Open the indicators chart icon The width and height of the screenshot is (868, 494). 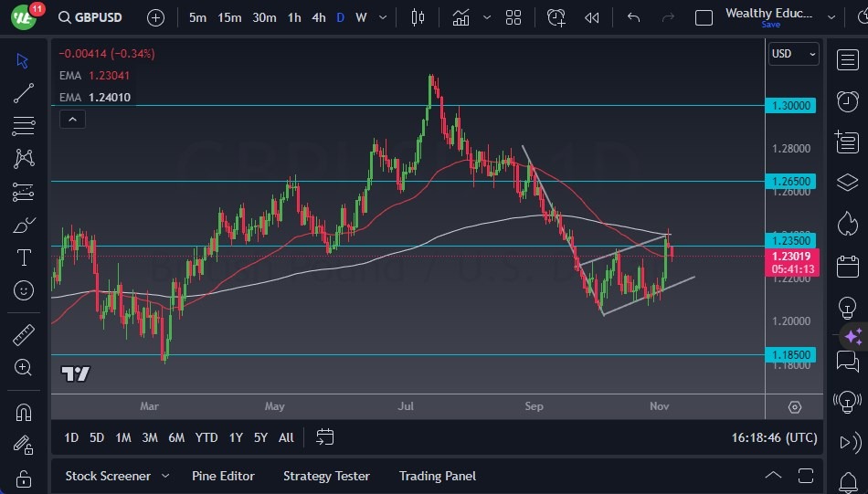460,17
